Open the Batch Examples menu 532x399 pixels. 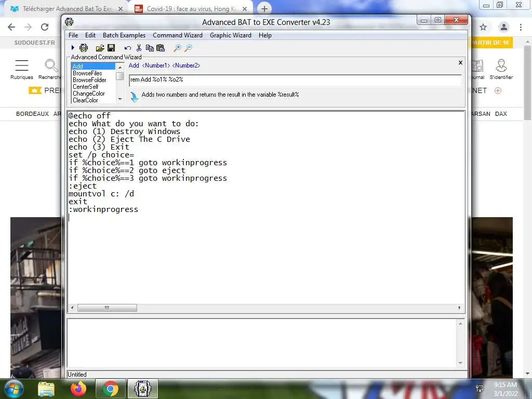[x=124, y=35]
